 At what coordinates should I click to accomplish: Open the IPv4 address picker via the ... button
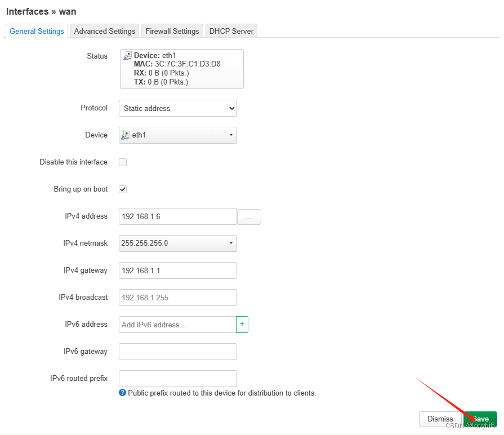coord(249,216)
